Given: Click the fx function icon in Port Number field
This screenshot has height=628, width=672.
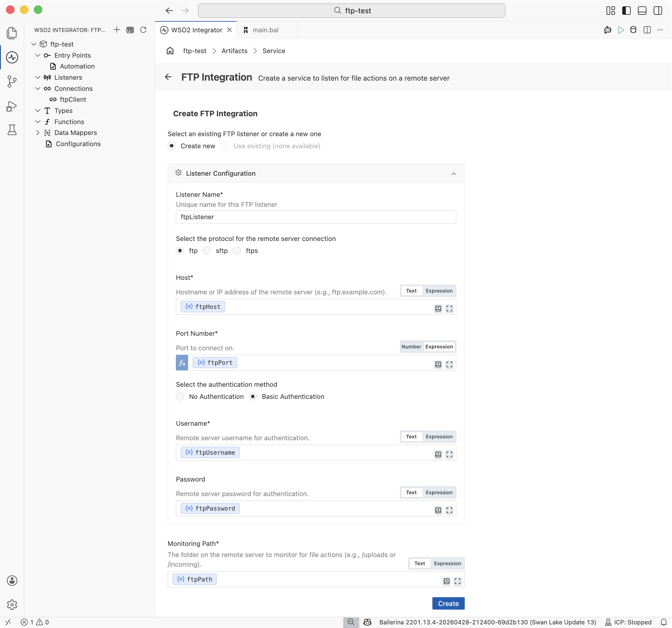Looking at the screenshot, I should tap(182, 363).
